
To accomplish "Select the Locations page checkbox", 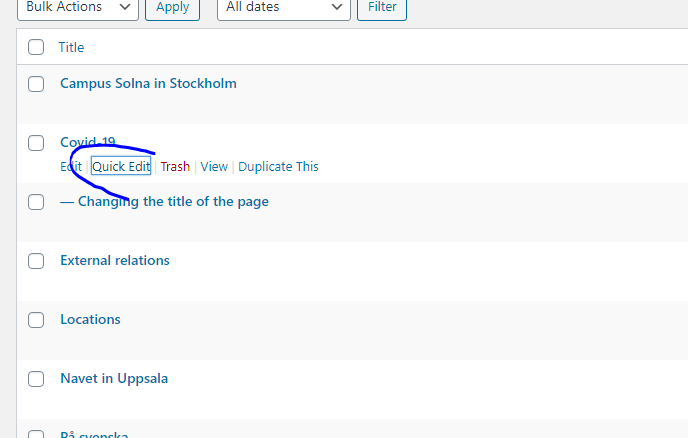I will click(x=36, y=320).
